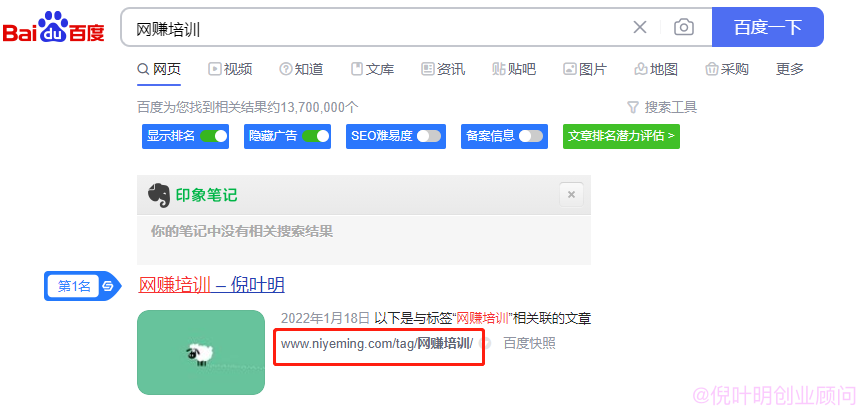
Task: Click the 你的笔记中没有相关搜索结果 message
Action: pos(242,231)
